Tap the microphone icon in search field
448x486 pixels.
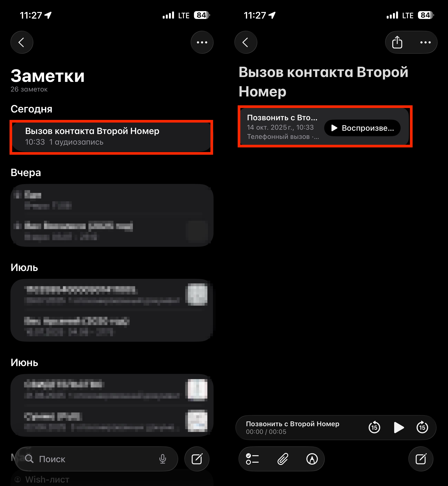click(x=163, y=459)
